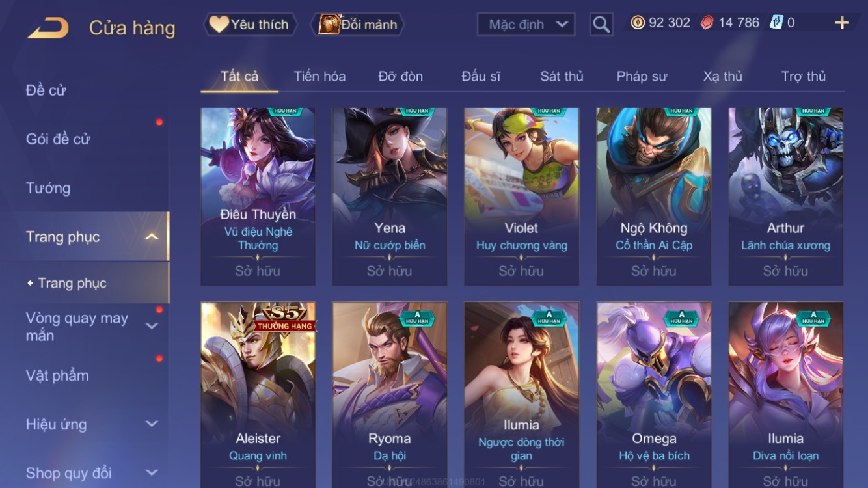Switch to the Sát thủ tab
The width and height of the screenshot is (868, 488).
pyautogui.click(x=562, y=76)
